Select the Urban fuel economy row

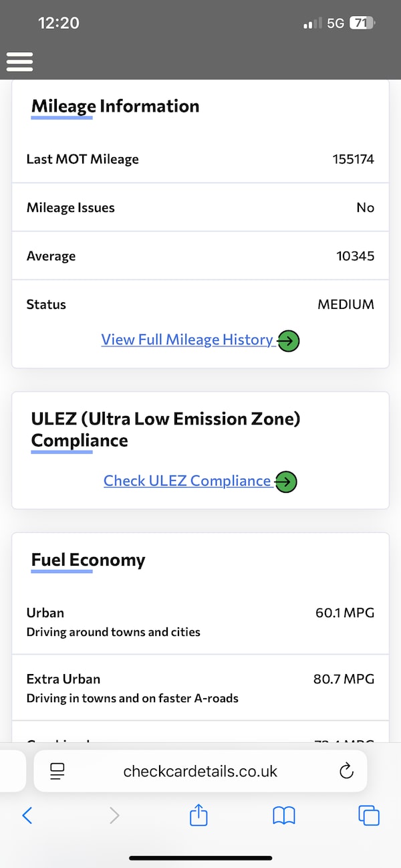click(x=200, y=621)
